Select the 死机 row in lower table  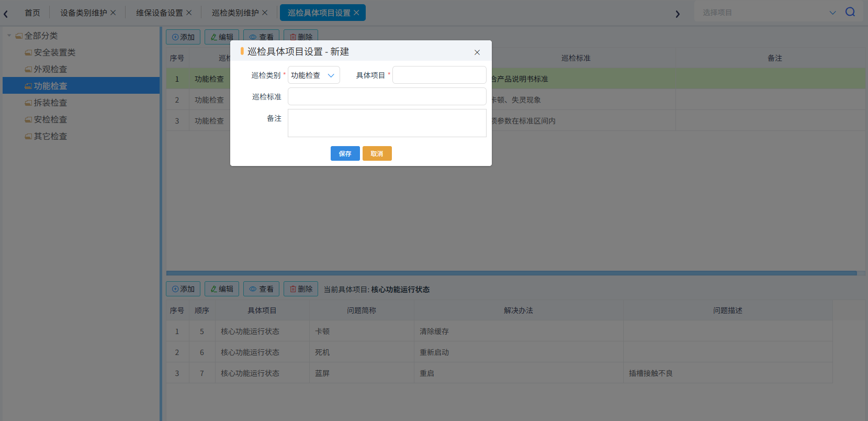[499, 352]
